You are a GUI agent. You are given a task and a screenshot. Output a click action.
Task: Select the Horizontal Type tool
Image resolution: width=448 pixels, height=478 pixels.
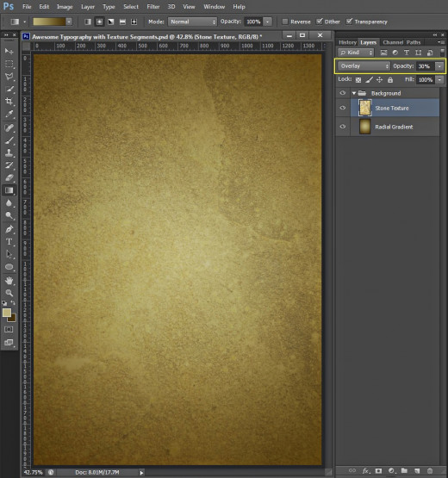pos(9,241)
